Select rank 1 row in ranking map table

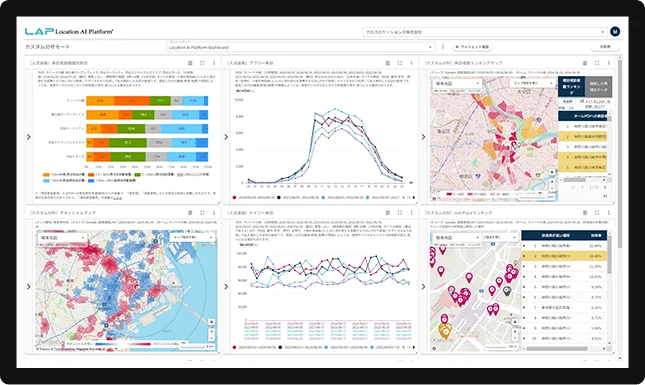point(582,126)
